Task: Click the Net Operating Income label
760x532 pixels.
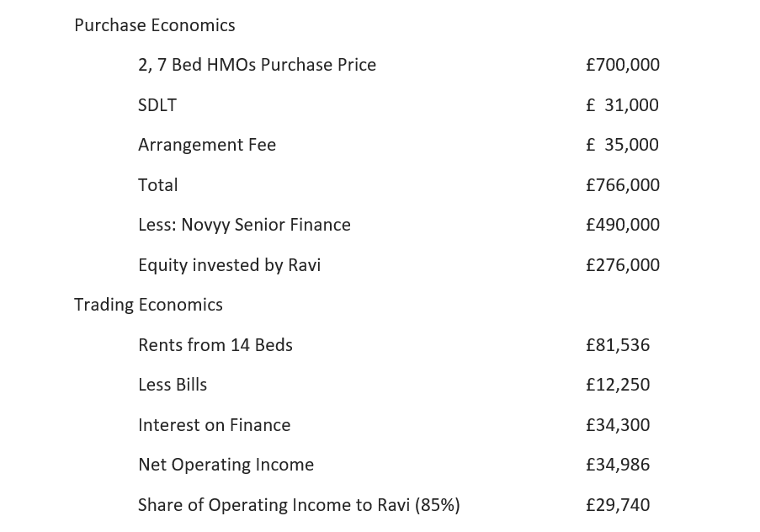Action: point(226,465)
